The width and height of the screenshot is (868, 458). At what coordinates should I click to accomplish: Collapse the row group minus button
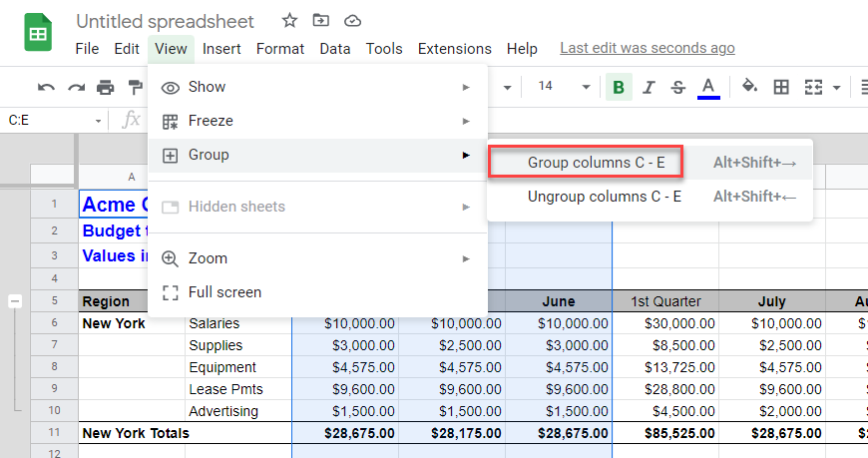tap(16, 301)
